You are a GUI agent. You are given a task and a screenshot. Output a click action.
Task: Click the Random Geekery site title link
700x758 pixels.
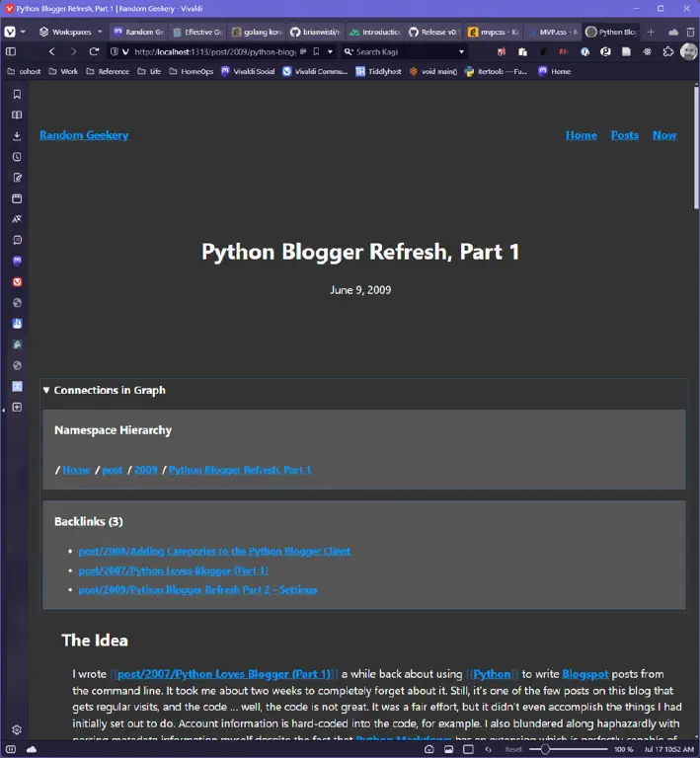click(84, 135)
